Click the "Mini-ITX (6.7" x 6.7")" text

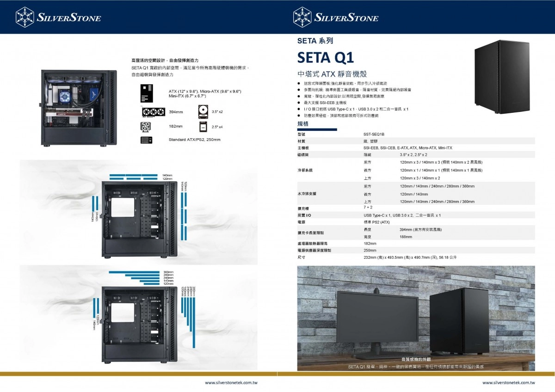[x=187, y=96]
